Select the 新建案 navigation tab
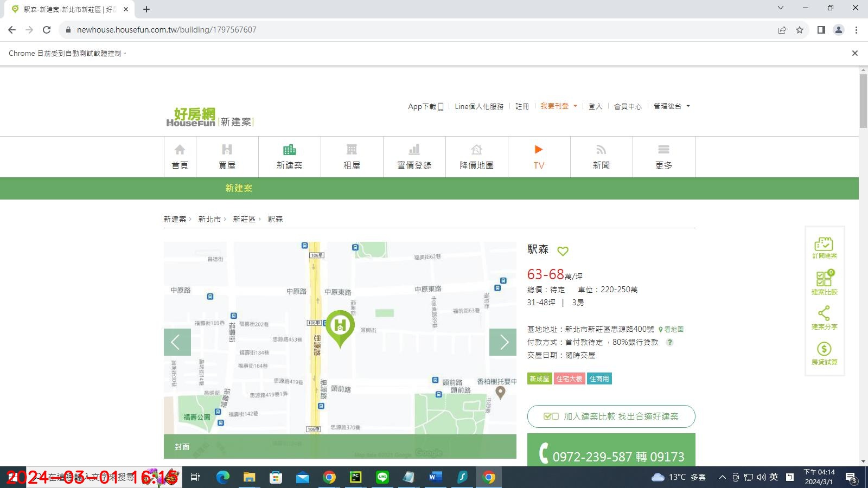Image resolution: width=868 pixels, height=488 pixels. pyautogui.click(x=290, y=157)
